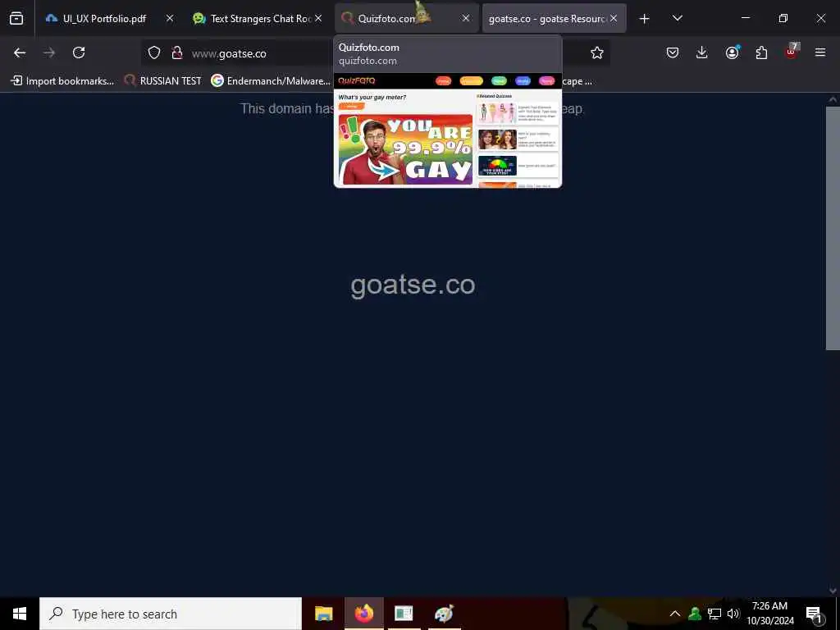
Task: Switch to Text Strangers Chat Room tab
Action: coord(252,18)
